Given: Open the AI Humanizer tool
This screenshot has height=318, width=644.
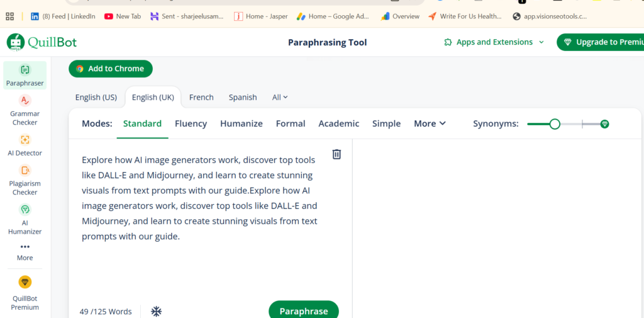Looking at the screenshot, I should click(x=25, y=219).
